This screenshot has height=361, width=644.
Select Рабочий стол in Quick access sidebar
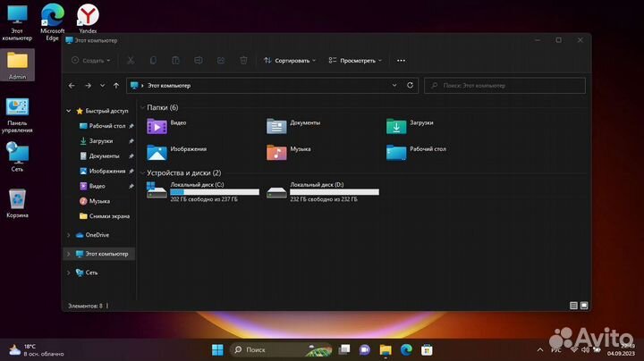106,126
